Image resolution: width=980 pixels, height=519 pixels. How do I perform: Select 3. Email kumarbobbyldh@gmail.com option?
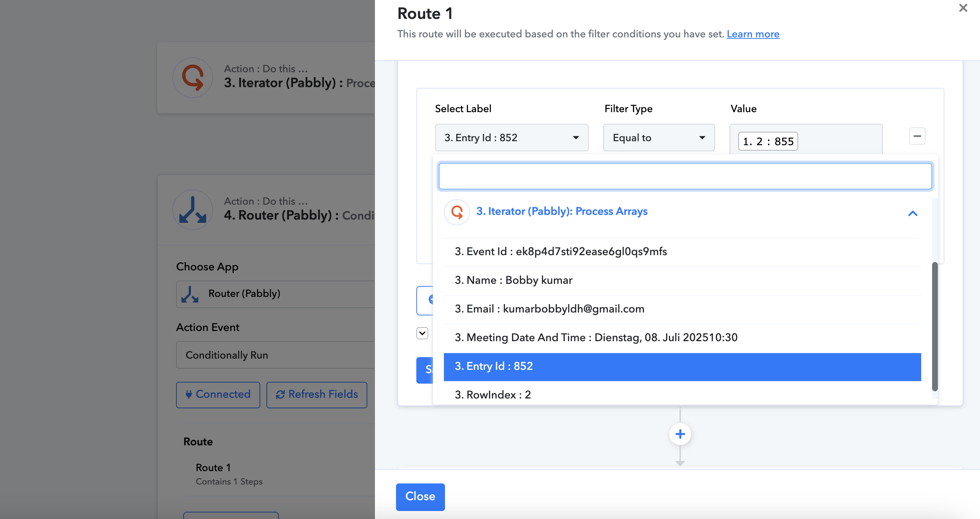click(682, 309)
